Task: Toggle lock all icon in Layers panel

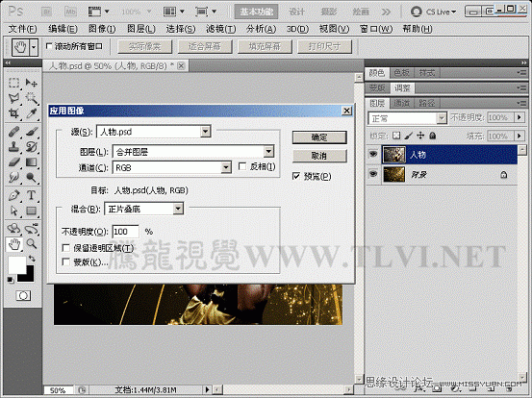Action: (x=433, y=136)
